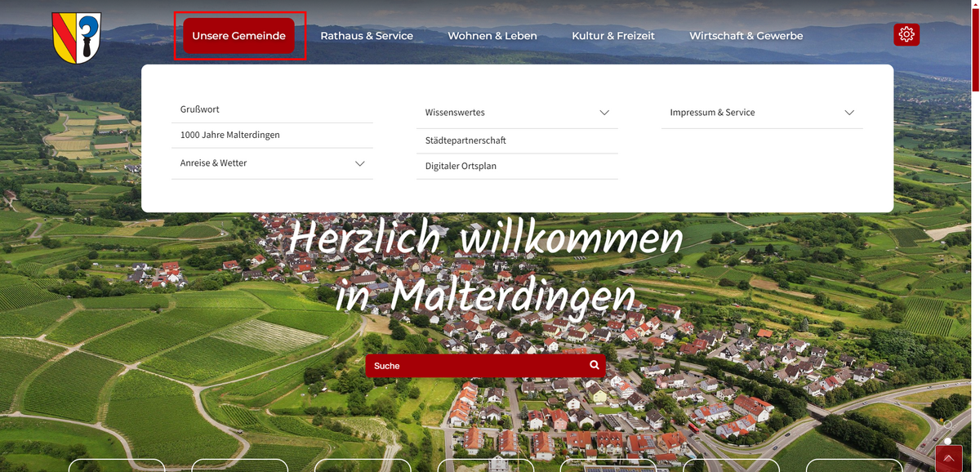980x472 pixels.
Task: Open the Kultur & Freizeit menu
Action: [x=613, y=36]
